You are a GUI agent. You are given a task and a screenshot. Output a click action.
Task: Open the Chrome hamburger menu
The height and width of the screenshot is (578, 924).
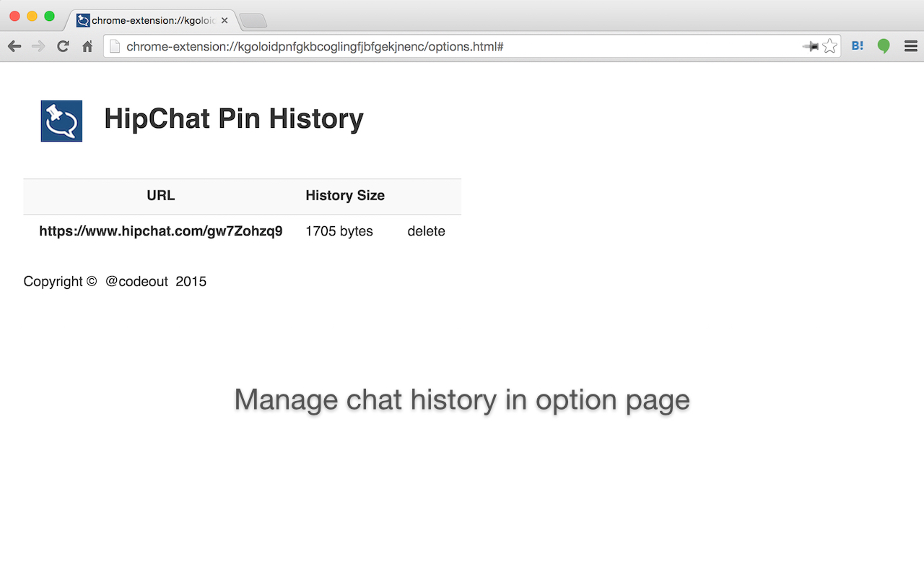[x=910, y=46]
